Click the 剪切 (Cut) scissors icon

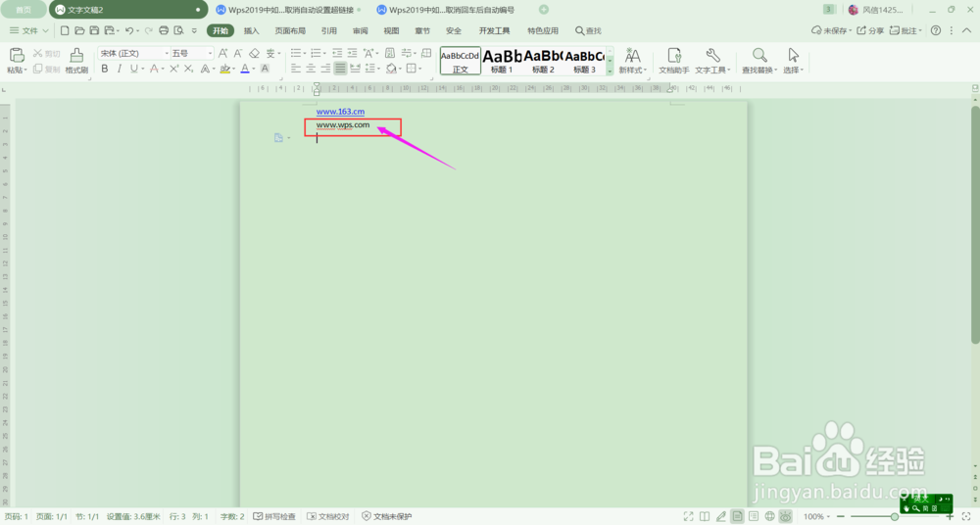pyautogui.click(x=38, y=54)
